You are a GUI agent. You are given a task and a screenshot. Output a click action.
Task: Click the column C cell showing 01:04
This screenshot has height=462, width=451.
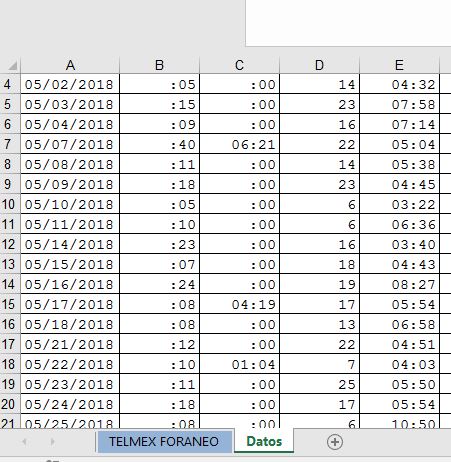[x=239, y=364]
